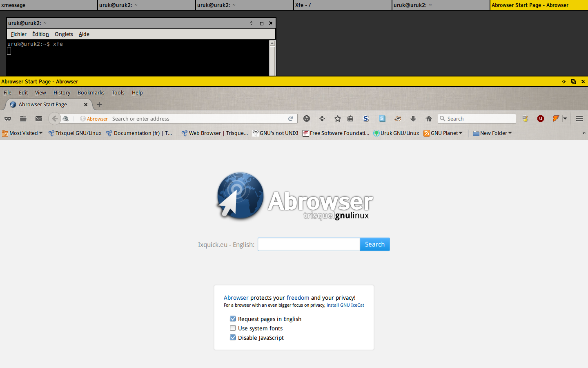
Task: Open Uruk GNU/Linux bookmark
Action: tap(396, 133)
